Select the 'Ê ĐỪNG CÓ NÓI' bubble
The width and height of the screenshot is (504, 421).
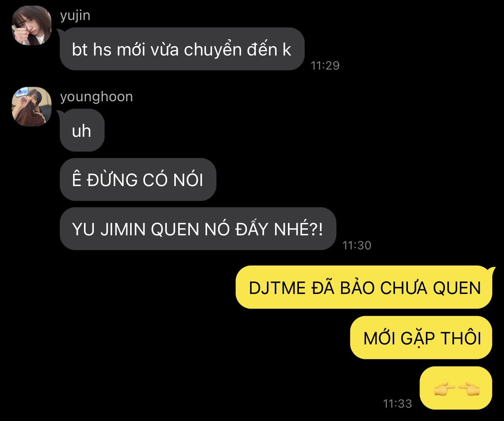click(x=138, y=180)
